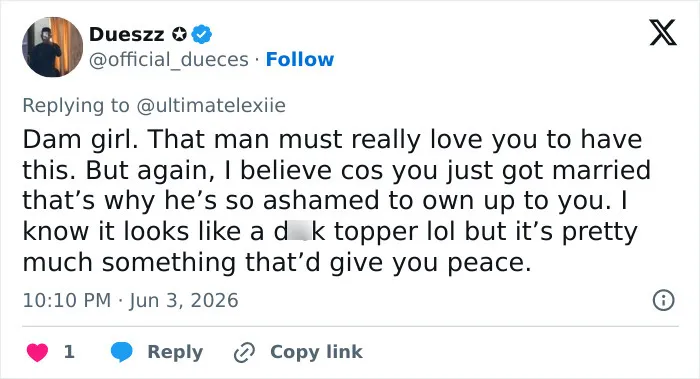The image size is (700, 379).
Task: Open the Dueszz display name
Action: pyautogui.click(x=127, y=34)
